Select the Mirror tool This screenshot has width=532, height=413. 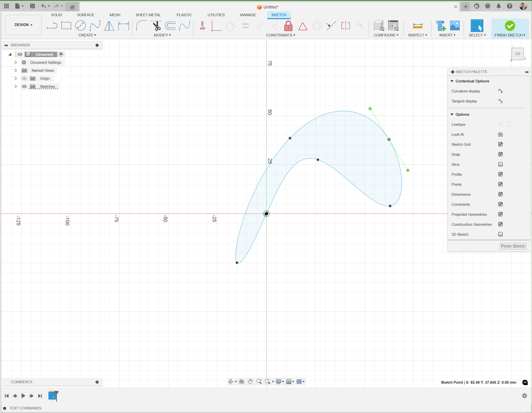coord(109,26)
